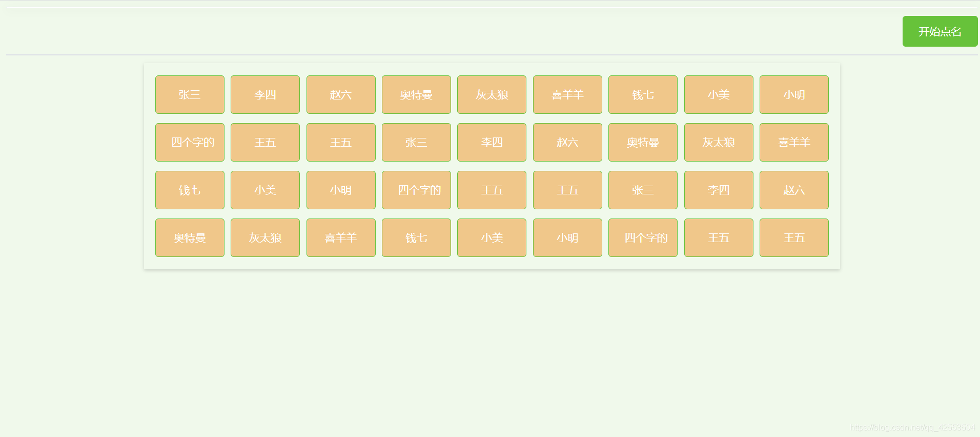This screenshot has width=980, height=437.
Task: Select 喜羊羊 card in the second row
Action: click(x=794, y=142)
